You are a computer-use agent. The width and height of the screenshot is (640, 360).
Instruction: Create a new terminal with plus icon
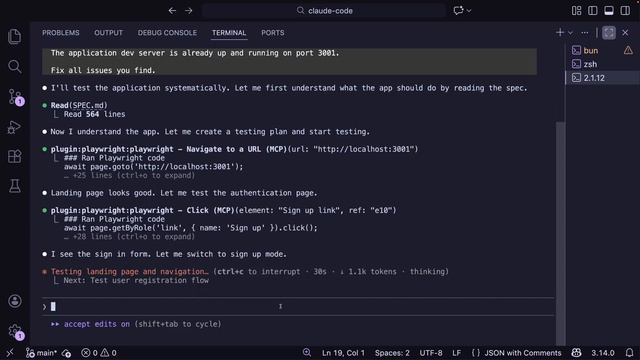(x=560, y=33)
